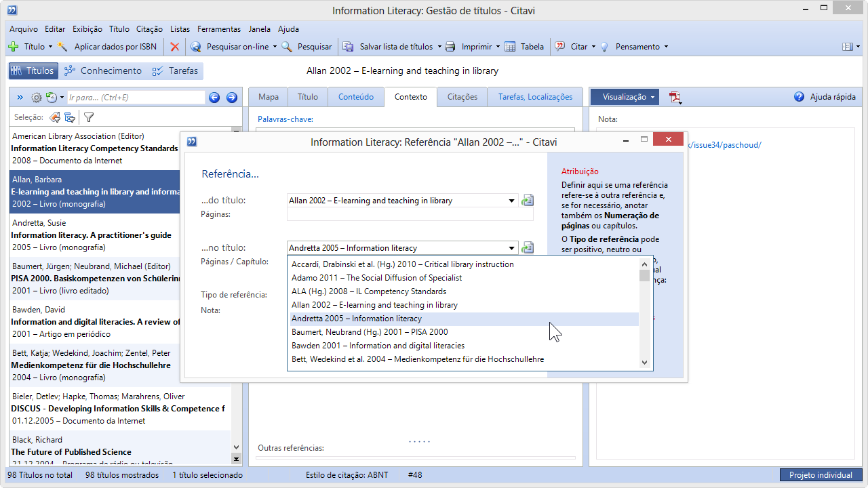The height and width of the screenshot is (488, 868).
Task: Switch to the Citações tab
Action: pyautogui.click(x=462, y=97)
